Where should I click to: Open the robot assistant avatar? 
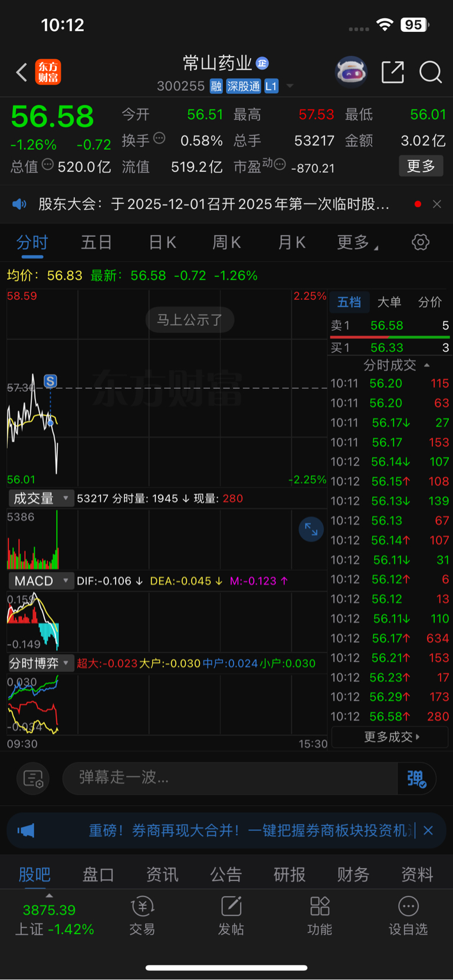351,72
